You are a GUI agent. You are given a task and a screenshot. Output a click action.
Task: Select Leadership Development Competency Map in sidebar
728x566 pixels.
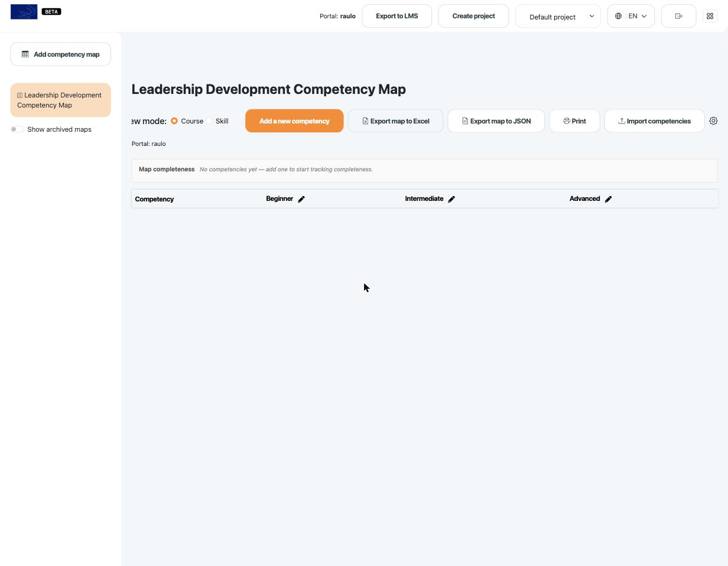click(60, 100)
